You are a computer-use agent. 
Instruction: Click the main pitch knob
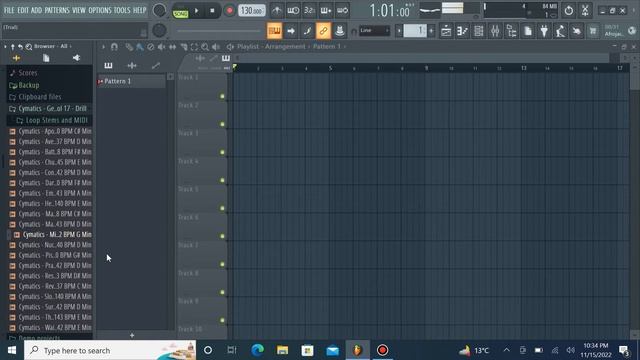coord(159,30)
